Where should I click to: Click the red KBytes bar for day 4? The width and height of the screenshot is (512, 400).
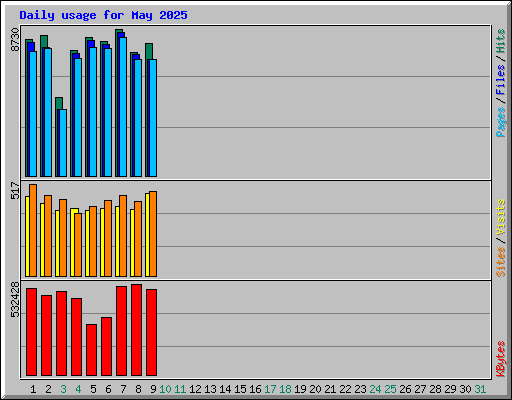76,337
